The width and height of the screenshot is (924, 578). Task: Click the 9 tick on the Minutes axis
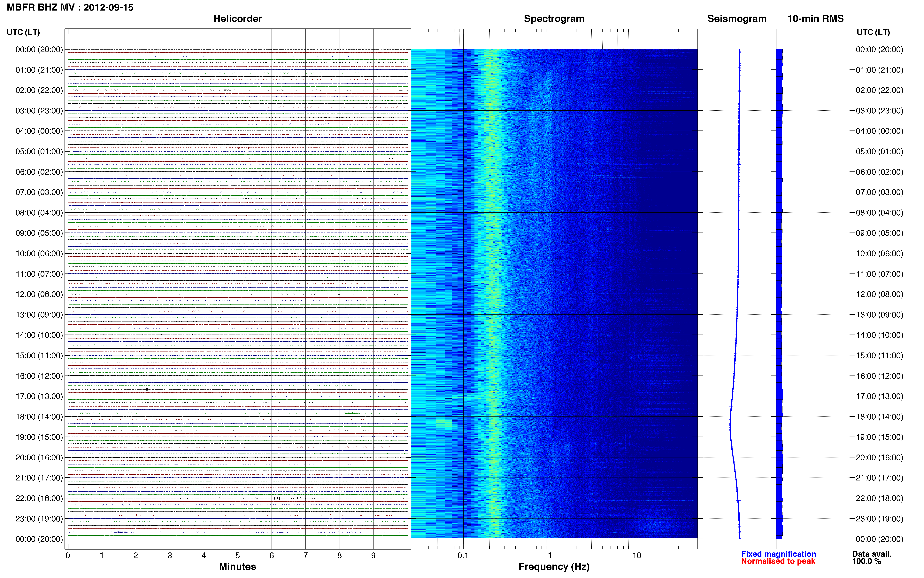coord(373,555)
